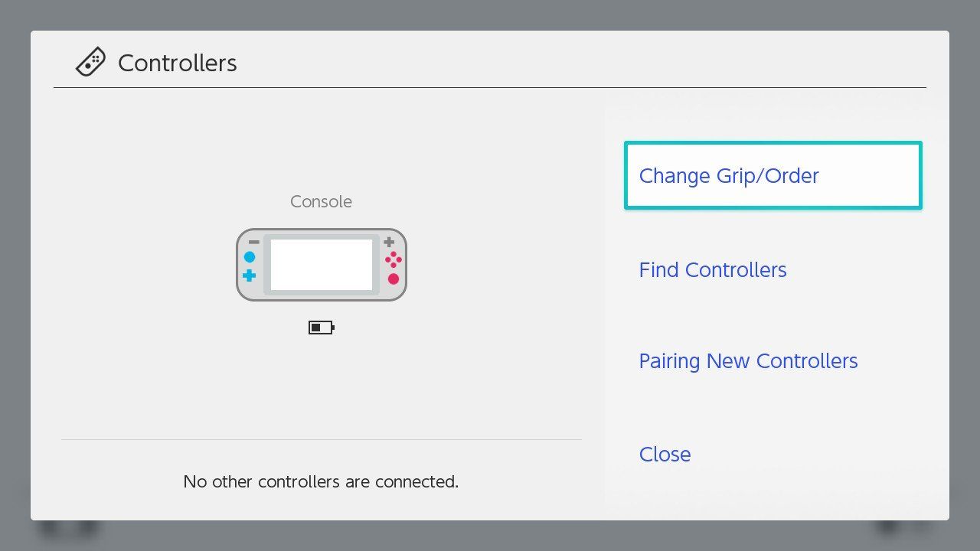Click the plus button on the console illustration
This screenshot has width=980, height=551.
tap(389, 241)
